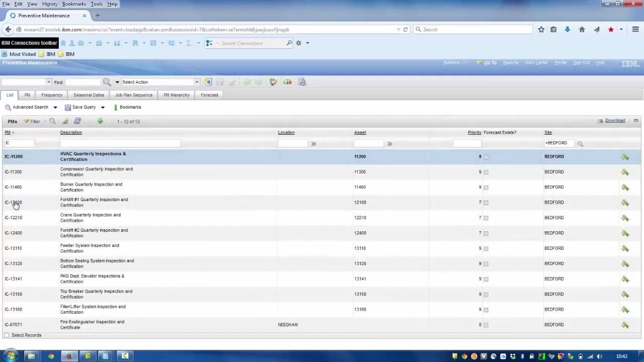This screenshot has width=644, height=362.
Task: Expand the Save Query dropdown arrow
Action: [x=103, y=107]
